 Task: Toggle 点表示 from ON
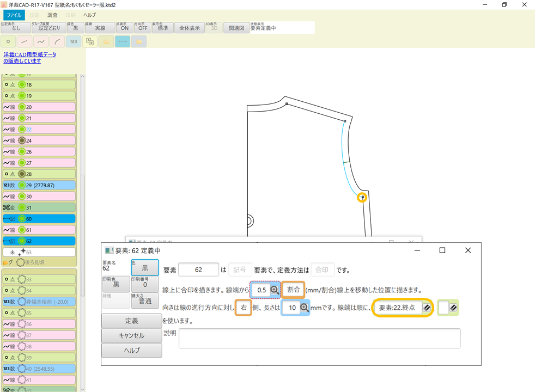coord(124,28)
